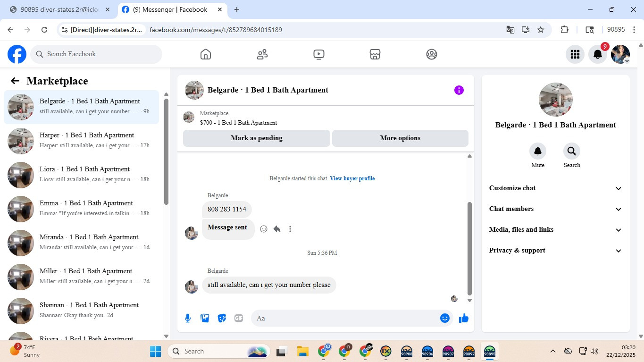Expand Media, files and links section
The width and height of the screenshot is (644, 362).
click(556, 230)
